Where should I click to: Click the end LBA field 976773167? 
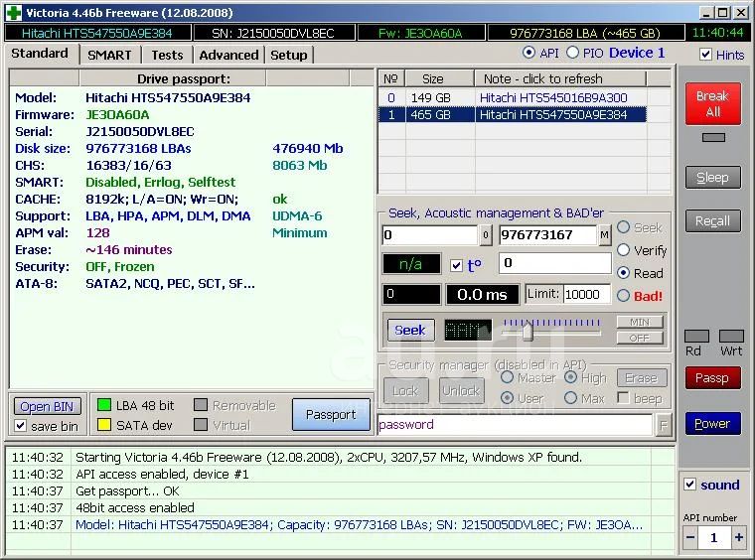548,235
